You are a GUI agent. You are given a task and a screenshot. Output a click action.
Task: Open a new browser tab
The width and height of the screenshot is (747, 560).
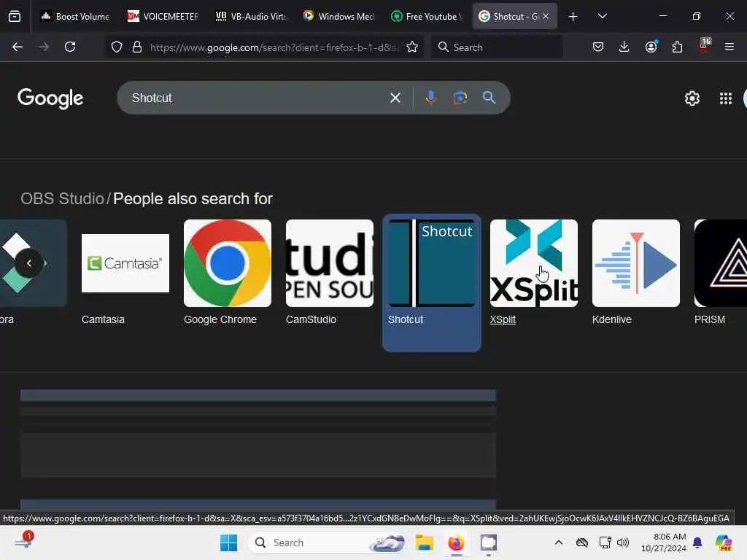click(573, 17)
